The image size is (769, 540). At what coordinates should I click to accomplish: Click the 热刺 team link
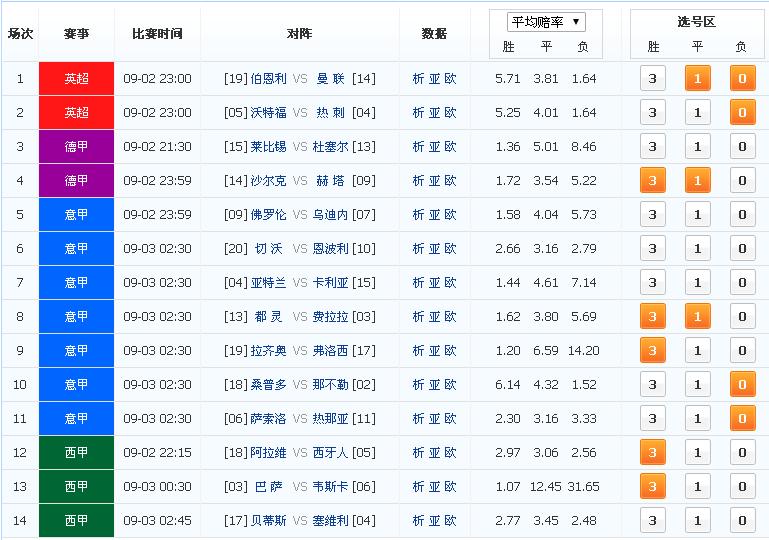[331, 112]
